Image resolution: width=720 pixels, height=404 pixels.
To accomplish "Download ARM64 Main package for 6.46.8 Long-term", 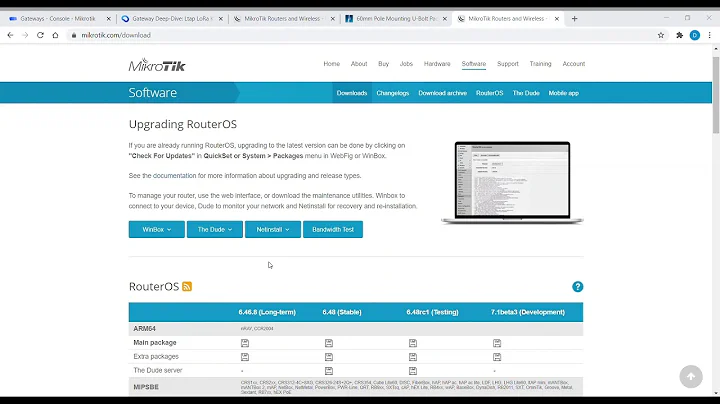I will click(245, 343).
